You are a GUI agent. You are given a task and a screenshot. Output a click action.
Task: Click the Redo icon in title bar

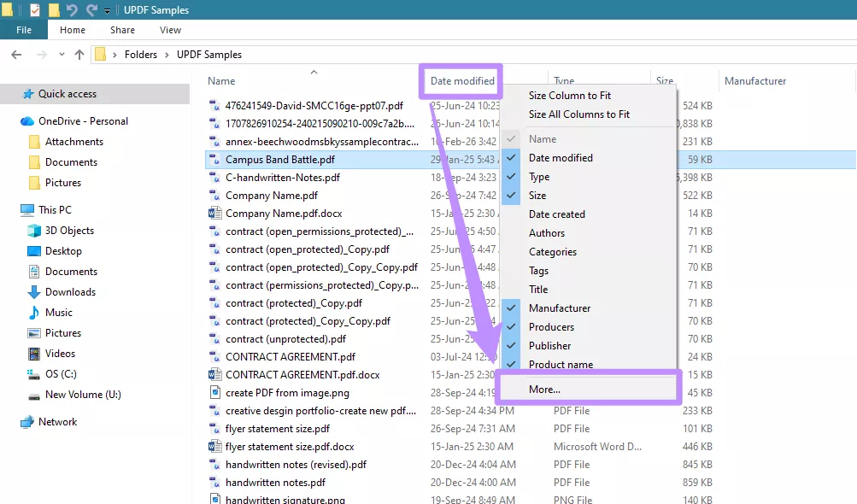tap(91, 10)
